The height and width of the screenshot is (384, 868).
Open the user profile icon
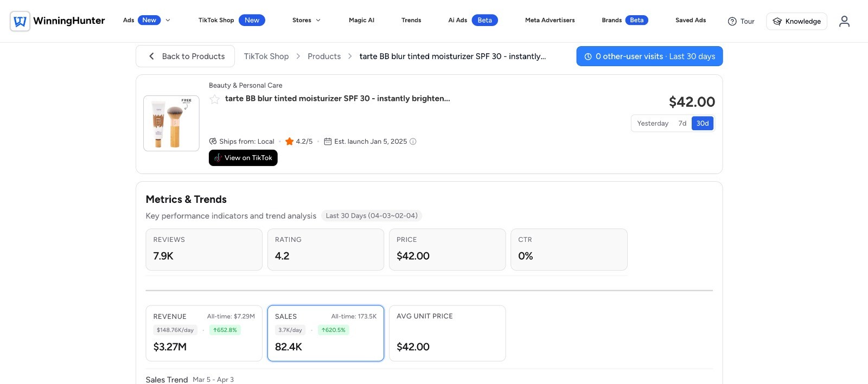(x=844, y=21)
